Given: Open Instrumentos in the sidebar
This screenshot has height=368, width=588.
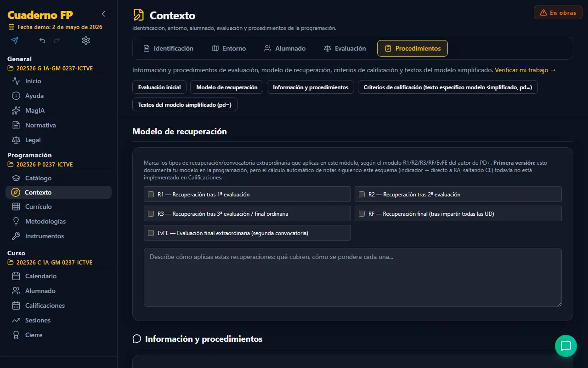Looking at the screenshot, I should click(x=58, y=236).
